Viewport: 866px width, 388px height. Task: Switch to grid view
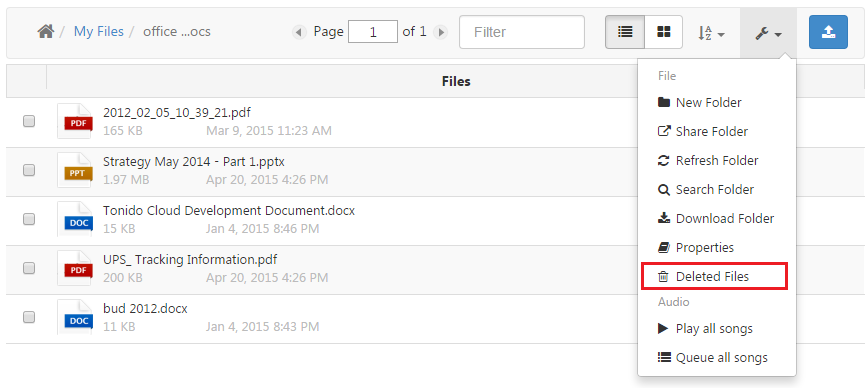coord(663,32)
